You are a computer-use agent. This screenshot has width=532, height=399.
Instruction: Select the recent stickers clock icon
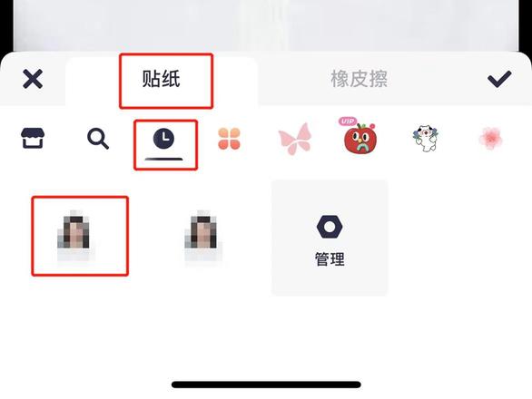tap(163, 139)
